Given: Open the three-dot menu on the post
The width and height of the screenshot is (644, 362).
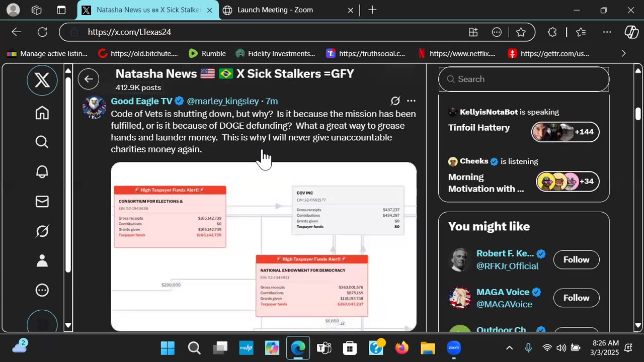Looking at the screenshot, I should (411, 101).
